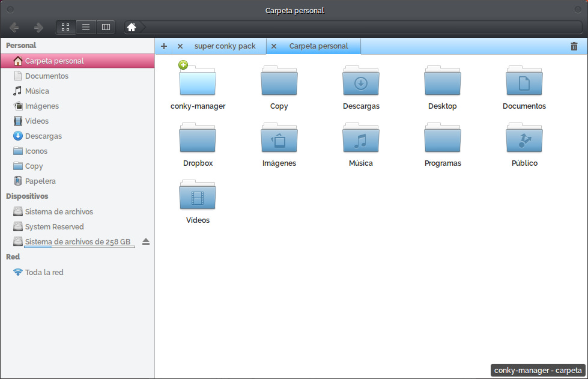Open the Música folder in main view

coord(360,139)
